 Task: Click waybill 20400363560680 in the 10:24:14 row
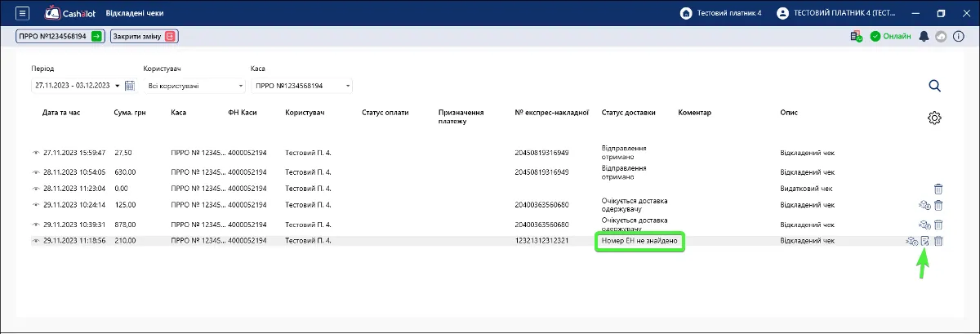point(542,204)
